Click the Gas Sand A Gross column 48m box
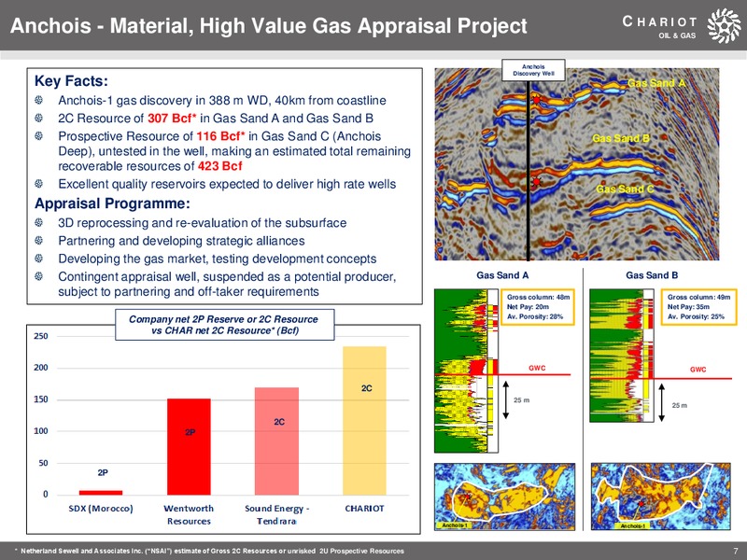 click(539, 307)
